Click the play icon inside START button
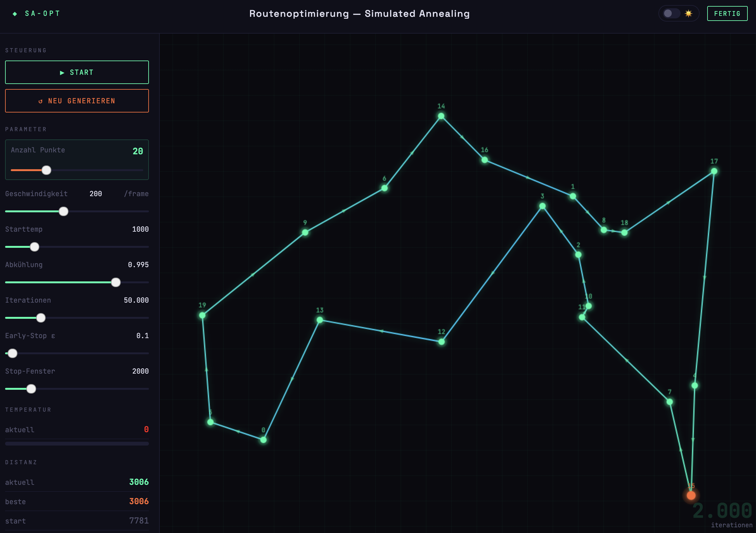This screenshot has width=756, height=533. click(x=62, y=73)
